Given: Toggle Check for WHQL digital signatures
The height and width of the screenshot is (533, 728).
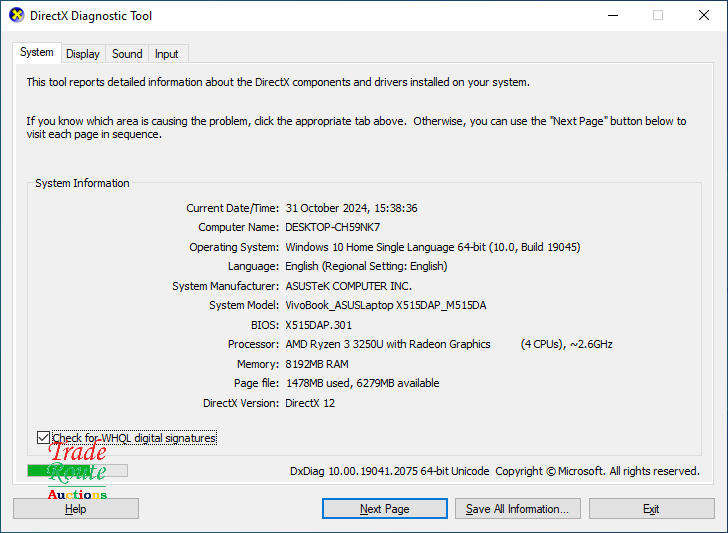Looking at the screenshot, I should tap(43, 438).
